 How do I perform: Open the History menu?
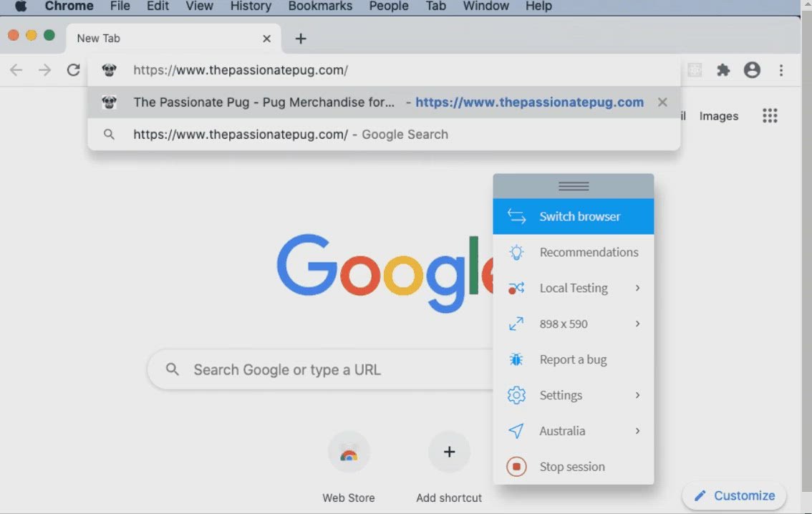click(x=251, y=6)
